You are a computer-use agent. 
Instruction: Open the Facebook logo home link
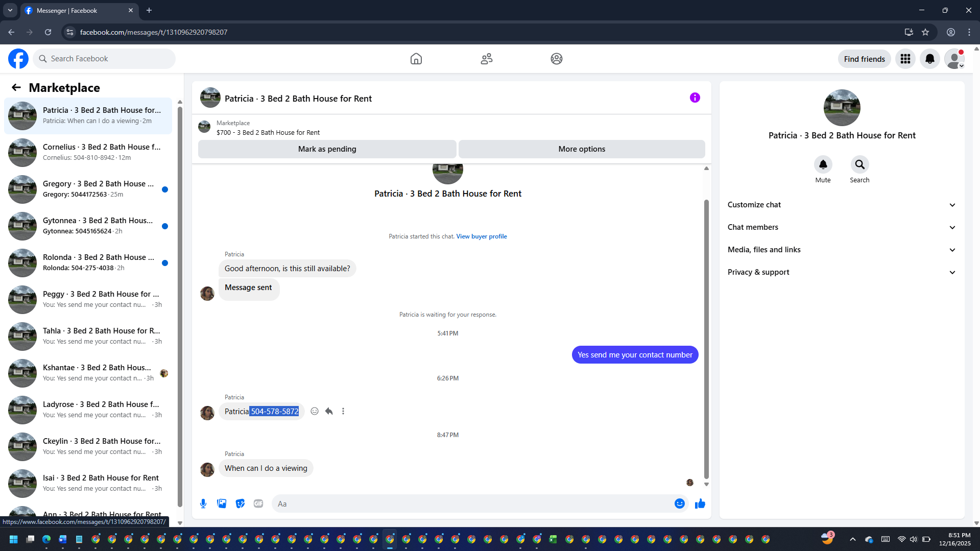click(18, 59)
